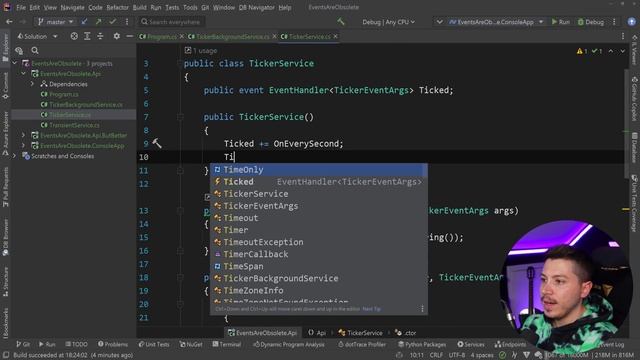Open the Refactor menu
This screenshot has height=360, width=640.
(x=118, y=7)
